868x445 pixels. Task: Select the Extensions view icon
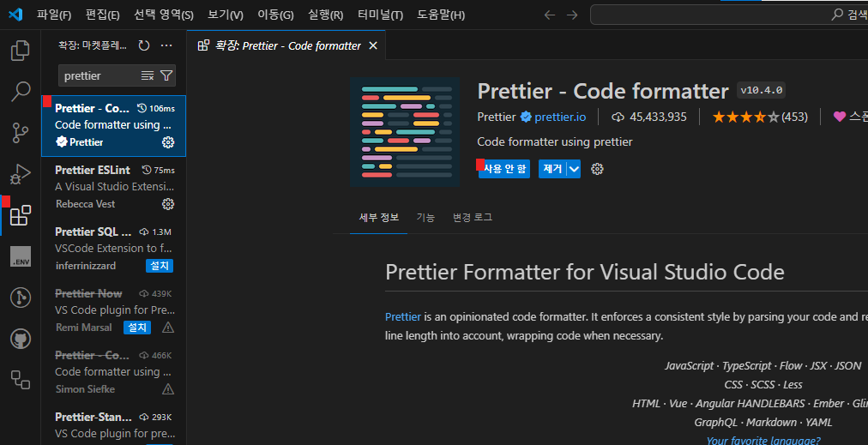pos(21,215)
